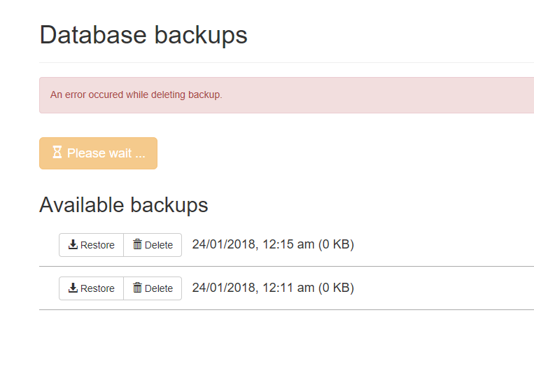
Task: Click the (0 KB) size of the 12:15 am backup
Action: pos(336,244)
